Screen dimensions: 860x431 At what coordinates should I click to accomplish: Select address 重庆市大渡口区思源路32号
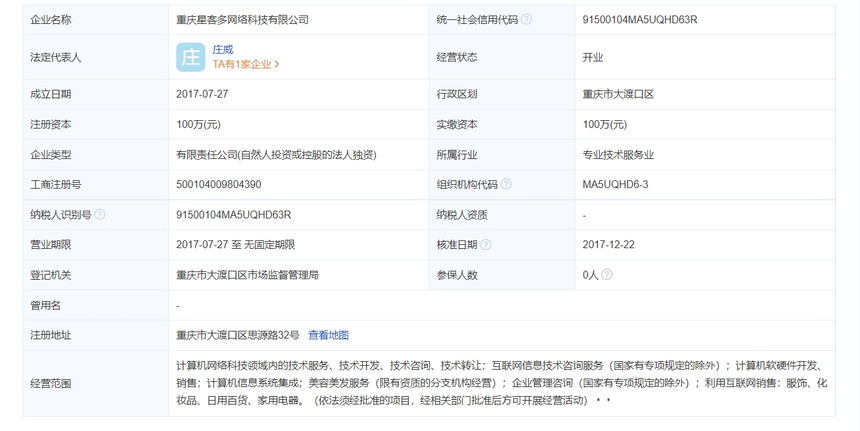point(237,335)
